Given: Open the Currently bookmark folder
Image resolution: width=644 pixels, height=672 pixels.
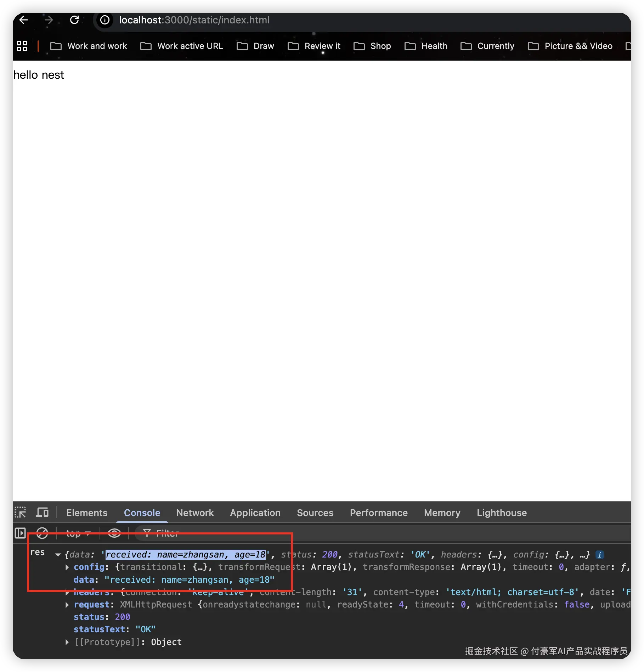Looking at the screenshot, I should pyautogui.click(x=487, y=46).
